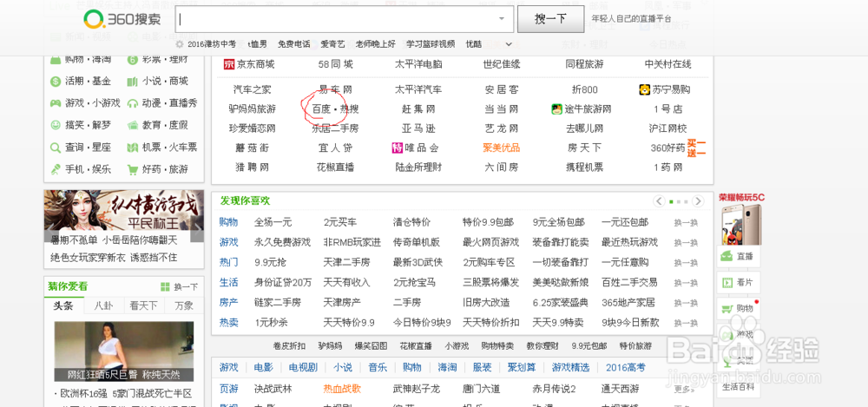Open the 热血战歌 orange game link
This screenshot has height=407, width=868.
coord(342,389)
